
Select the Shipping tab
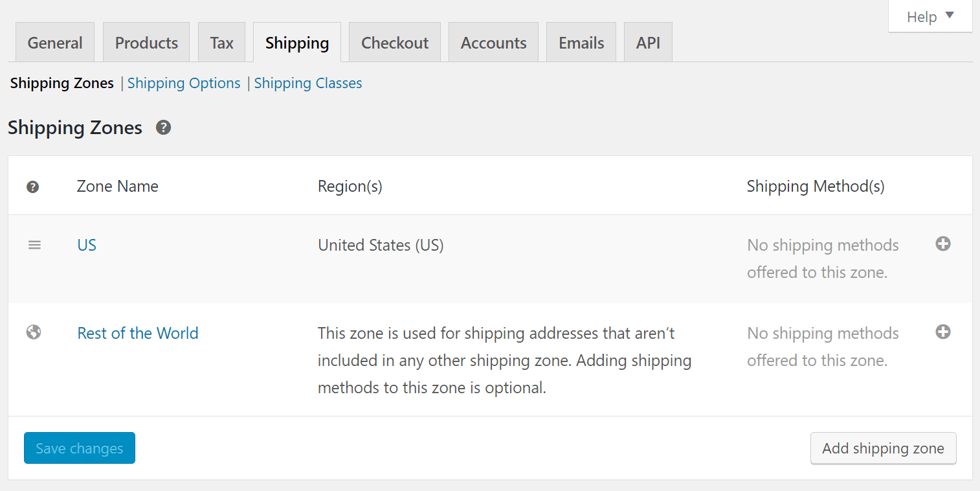[297, 43]
